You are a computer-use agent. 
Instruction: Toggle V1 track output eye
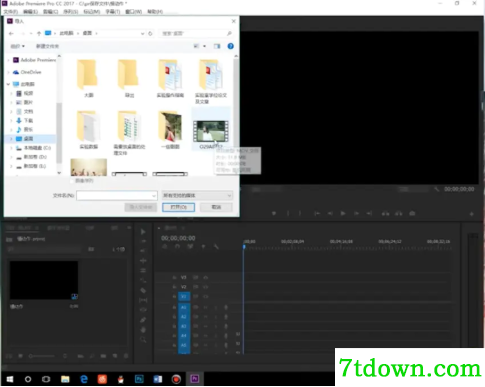pyautogui.click(x=206, y=296)
